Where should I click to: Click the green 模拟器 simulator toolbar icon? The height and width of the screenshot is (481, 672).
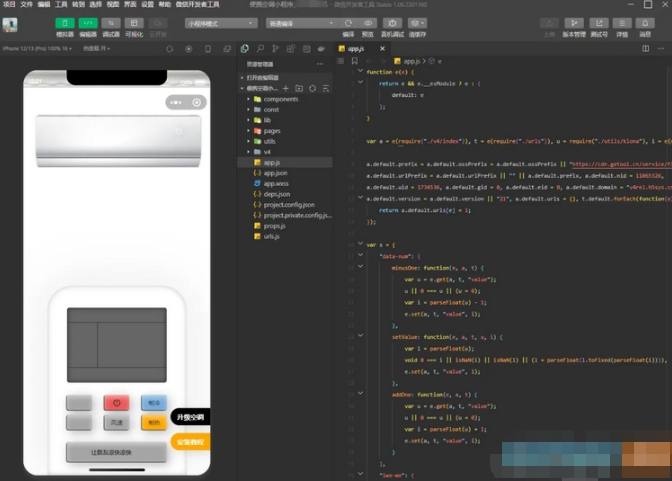[65, 22]
